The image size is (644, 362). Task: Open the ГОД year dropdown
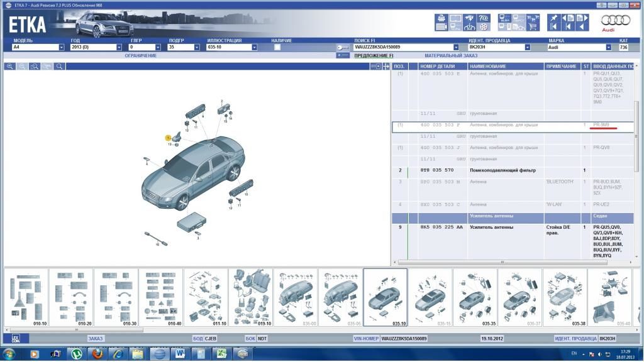[x=119, y=47]
